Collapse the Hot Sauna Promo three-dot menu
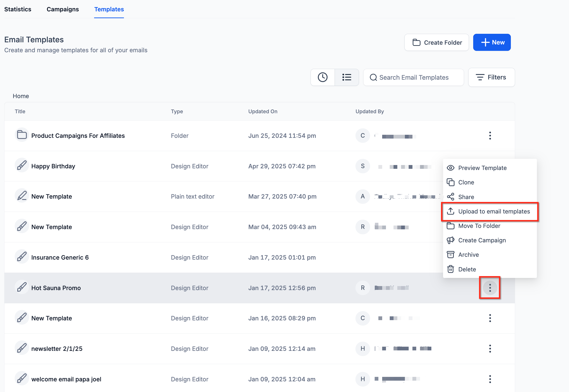The image size is (569, 392). pyautogui.click(x=490, y=287)
